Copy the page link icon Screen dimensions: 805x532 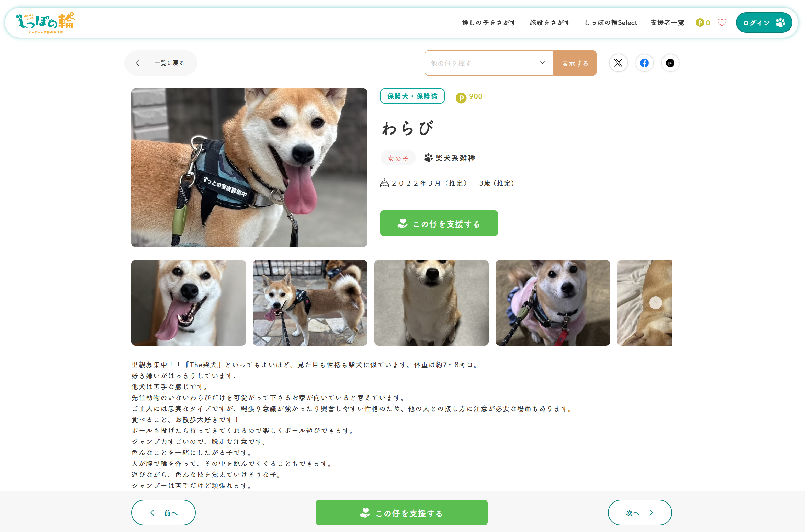[670, 63]
